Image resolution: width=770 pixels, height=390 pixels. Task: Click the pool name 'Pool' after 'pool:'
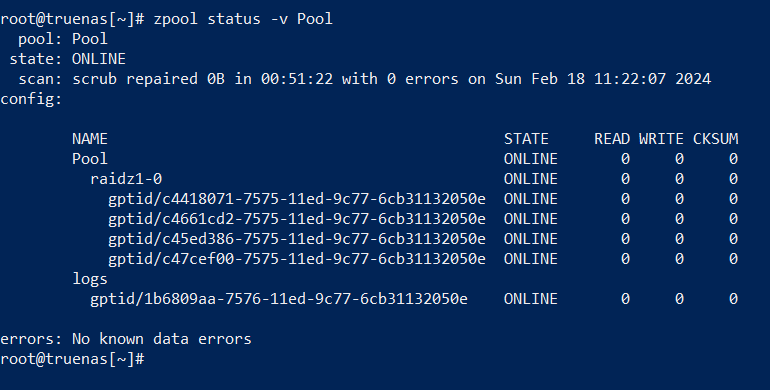(x=89, y=39)
